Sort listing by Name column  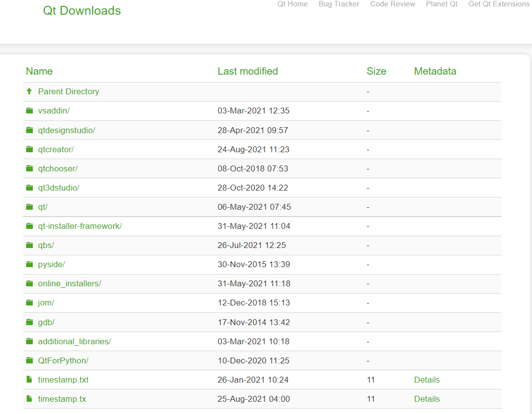[x=39, y=71]
